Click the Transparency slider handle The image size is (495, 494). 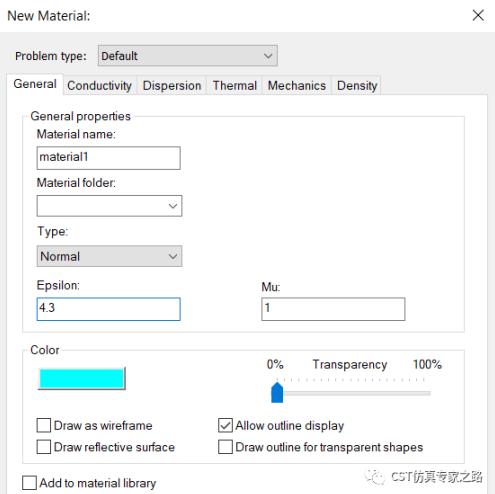[x=277, y=393]
